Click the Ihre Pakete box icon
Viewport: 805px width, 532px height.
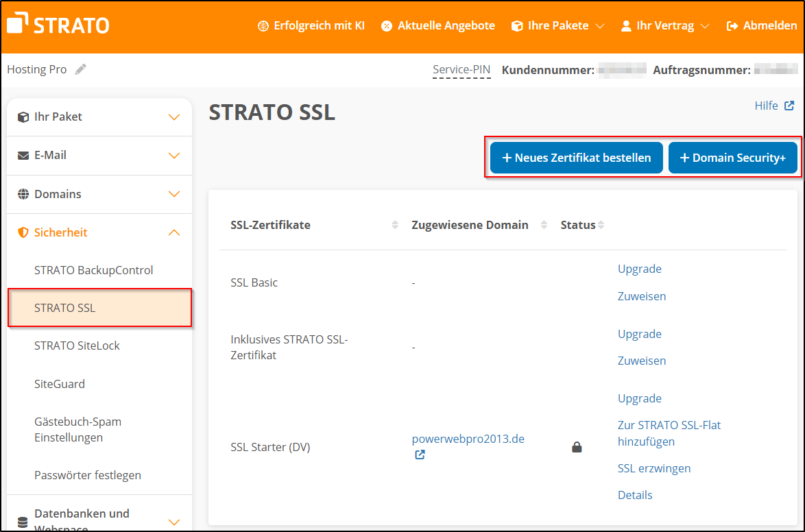tap(517, 26)
